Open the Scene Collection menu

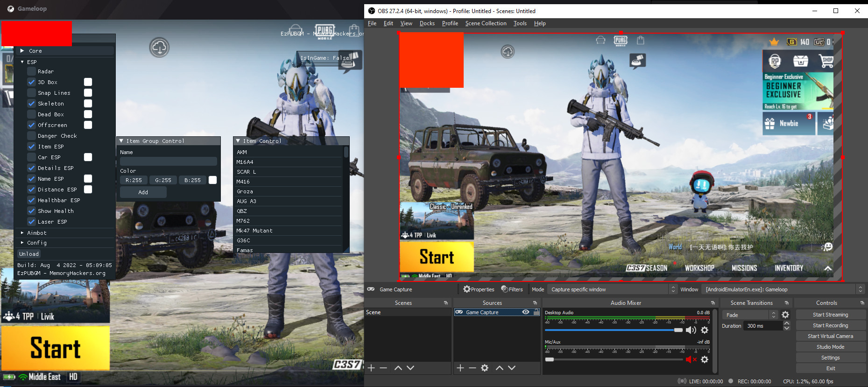tap(486, 23)
